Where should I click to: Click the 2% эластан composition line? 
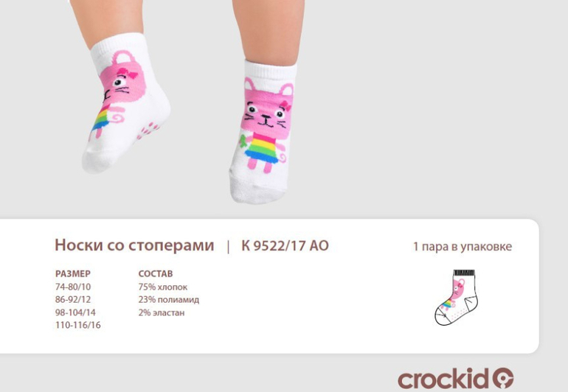162,312
